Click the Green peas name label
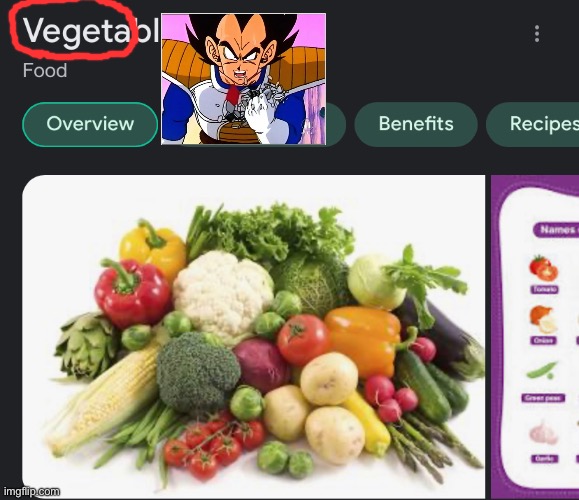The height and width of the screenshot is (500, 579). point(543,398)
